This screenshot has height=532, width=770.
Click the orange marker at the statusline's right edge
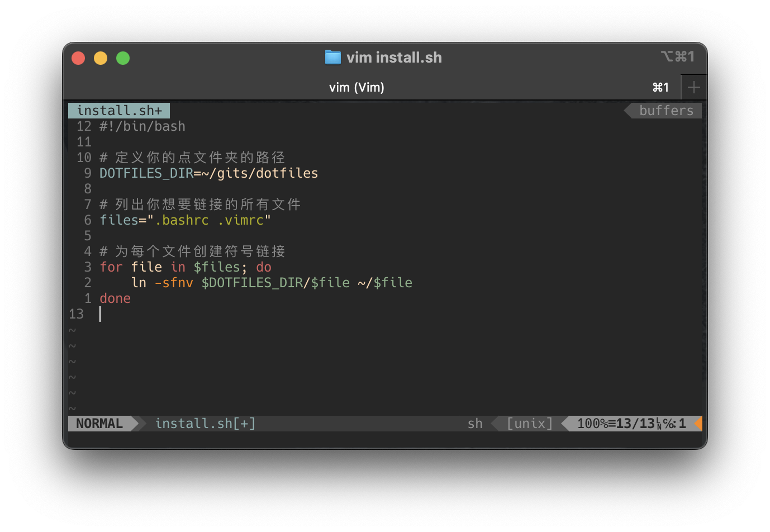(x=698, y=424)
